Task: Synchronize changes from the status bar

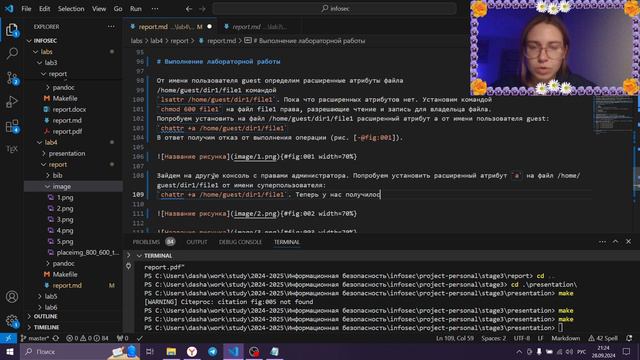Action: pyautogui.click(x=56, y=338)
